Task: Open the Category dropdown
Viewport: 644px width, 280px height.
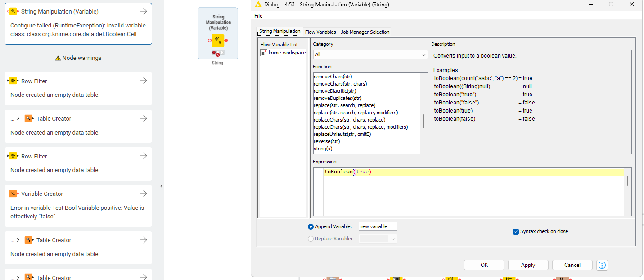Action: [370, 54]
